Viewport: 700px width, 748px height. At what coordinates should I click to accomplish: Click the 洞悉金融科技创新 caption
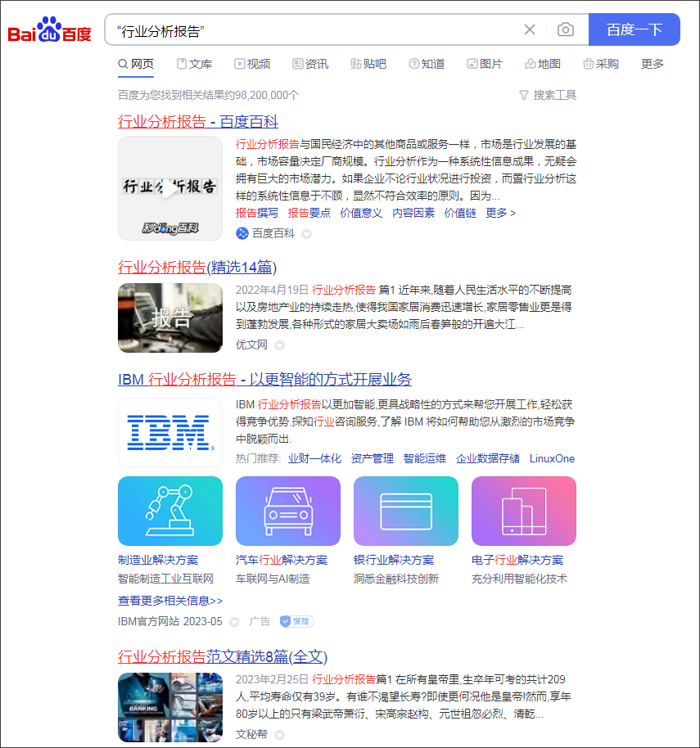tap(396, 579)
